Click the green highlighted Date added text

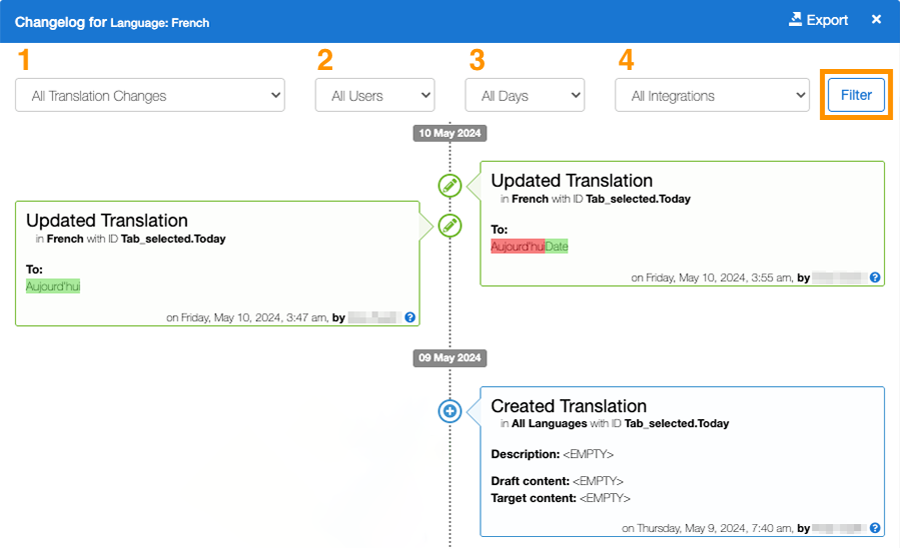pyautogui.click(x=556, y=246)
